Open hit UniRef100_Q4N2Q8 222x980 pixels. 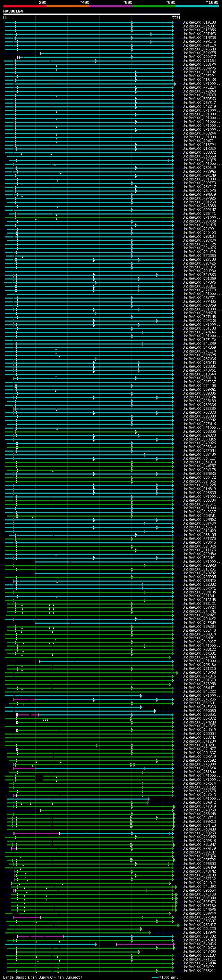pyautogui.click(x=199, y=722)
